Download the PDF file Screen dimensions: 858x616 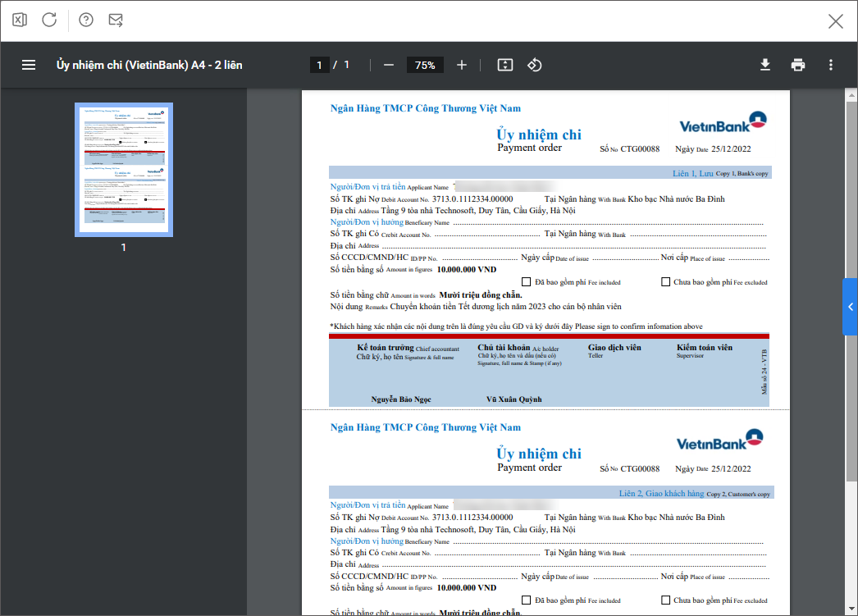(x=765, y=65)
